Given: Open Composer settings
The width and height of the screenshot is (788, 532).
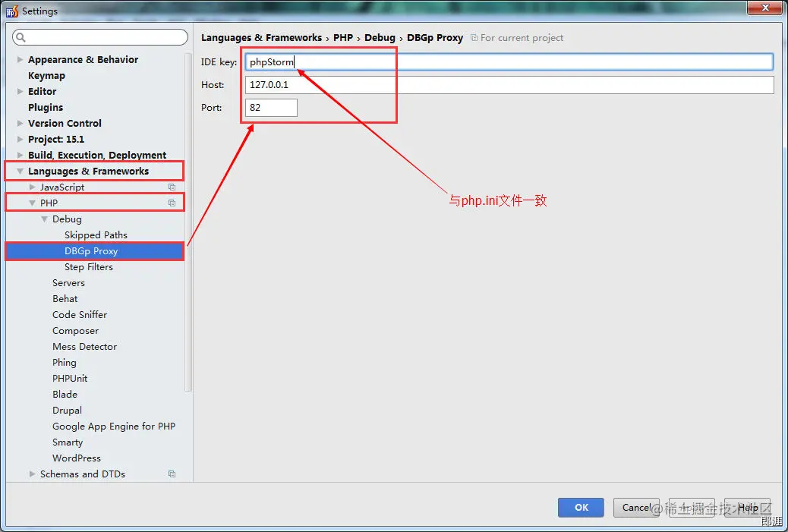Looking at the screenshot, I should tap(75, 331).
